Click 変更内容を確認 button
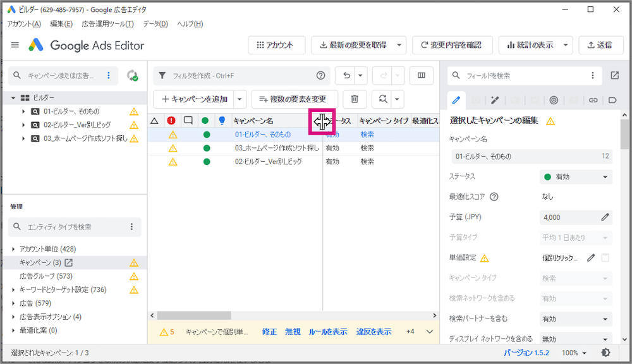632x364 pixels. click(453, 45)
